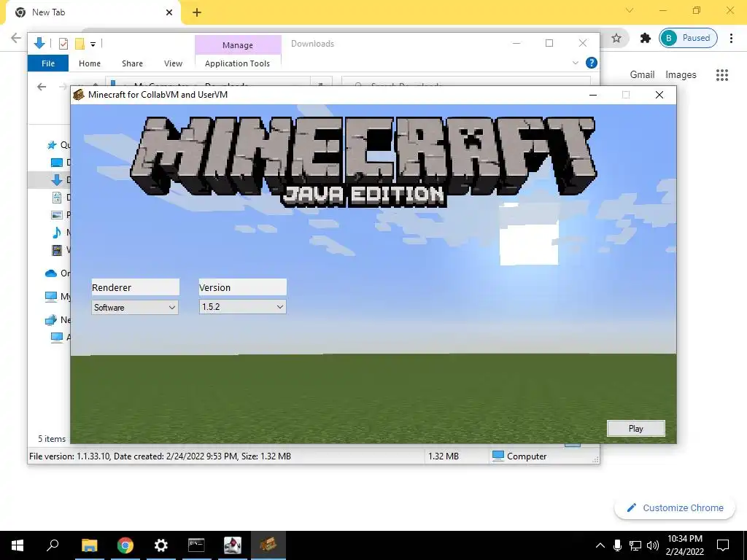Open File menu in File Explorer
Screen dimensions: 747x560
(x=48, y=63)
